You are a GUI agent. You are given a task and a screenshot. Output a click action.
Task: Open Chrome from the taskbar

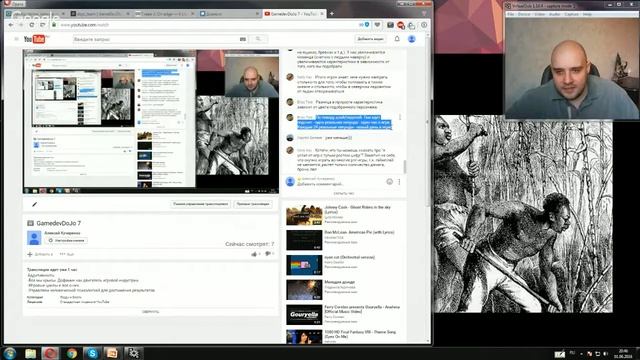coord(72,353)
